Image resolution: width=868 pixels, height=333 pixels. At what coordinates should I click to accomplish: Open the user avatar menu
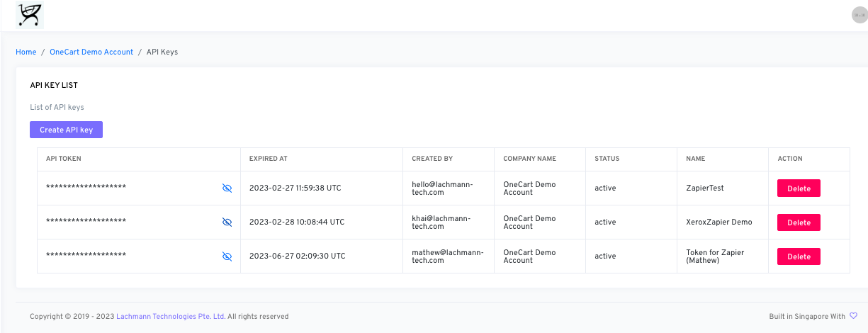pos(859,15)
